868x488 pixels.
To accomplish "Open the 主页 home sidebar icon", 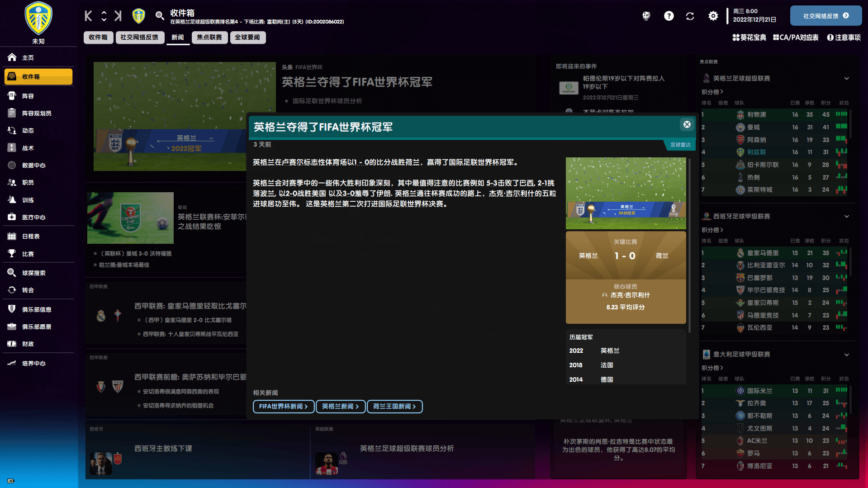I will [x=12, y=57].
